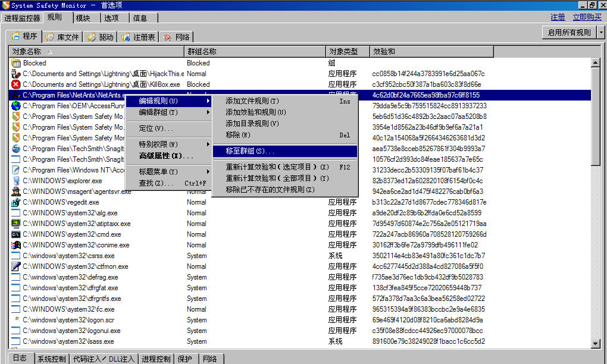Select the C:\WINDOWS\system32\fc.exe row
The image size is (607, 364).
[x=299, y=309]
